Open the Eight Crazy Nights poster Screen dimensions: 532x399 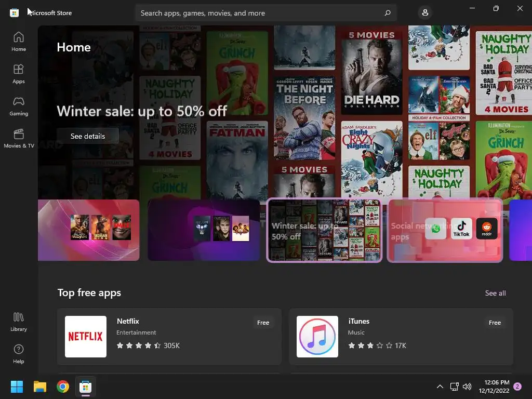click(x=371, y=160)
